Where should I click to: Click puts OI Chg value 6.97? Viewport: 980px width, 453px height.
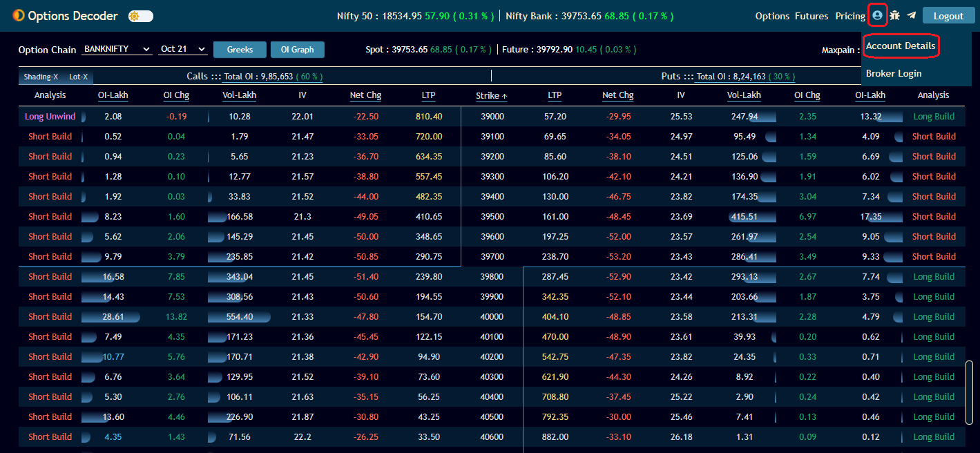(x=807, y=217)
